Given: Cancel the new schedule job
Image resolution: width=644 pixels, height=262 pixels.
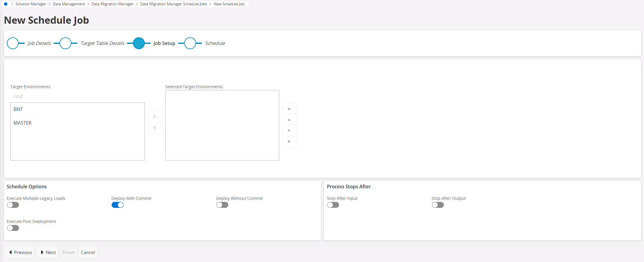Looking at the screenshot, I should click(x=88, y=253).
